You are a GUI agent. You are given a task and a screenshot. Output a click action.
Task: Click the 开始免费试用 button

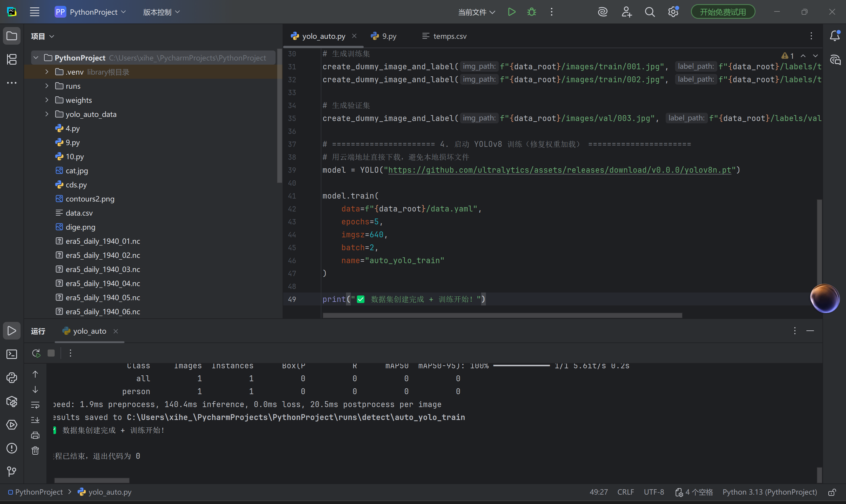pyautogui.click(x=723, y=12)
